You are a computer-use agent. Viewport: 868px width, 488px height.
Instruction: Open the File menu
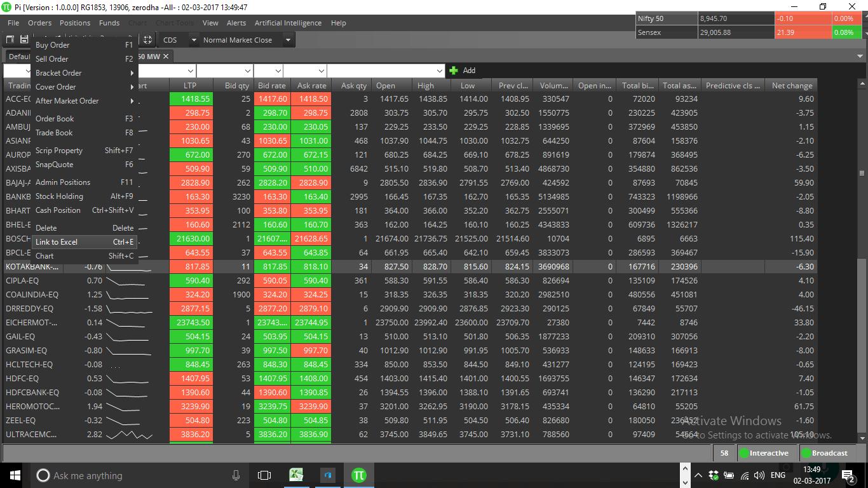coord(13,23)
